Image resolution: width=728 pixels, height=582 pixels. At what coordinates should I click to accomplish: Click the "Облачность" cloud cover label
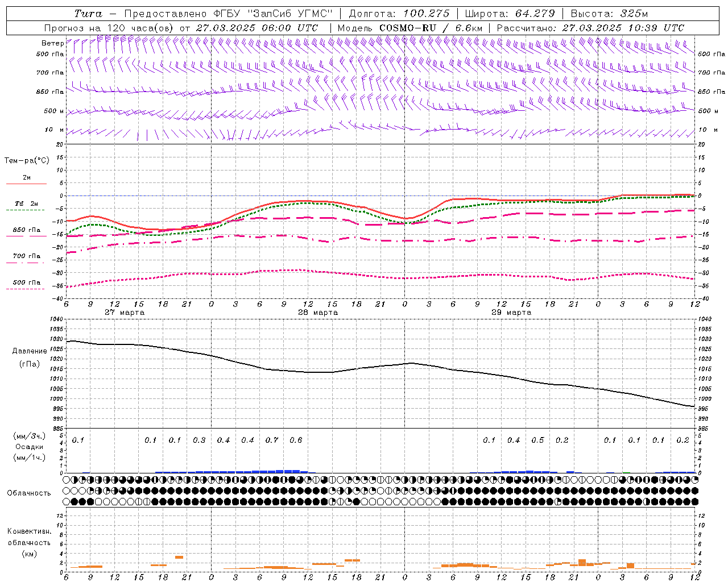click(x=29, y=493)
